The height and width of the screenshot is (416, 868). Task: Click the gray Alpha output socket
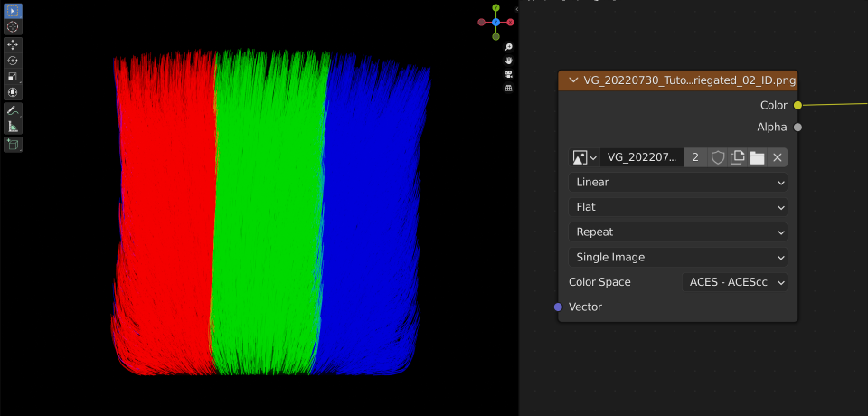[797, 128]
